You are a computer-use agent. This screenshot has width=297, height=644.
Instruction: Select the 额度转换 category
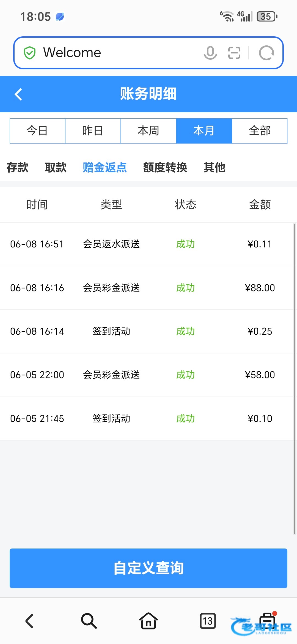165,167
